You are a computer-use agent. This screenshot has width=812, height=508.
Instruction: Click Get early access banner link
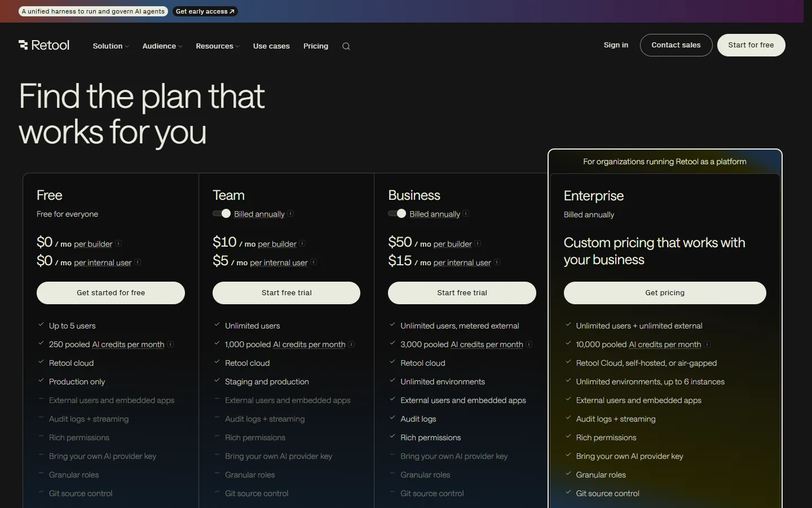tap(205, 11)
